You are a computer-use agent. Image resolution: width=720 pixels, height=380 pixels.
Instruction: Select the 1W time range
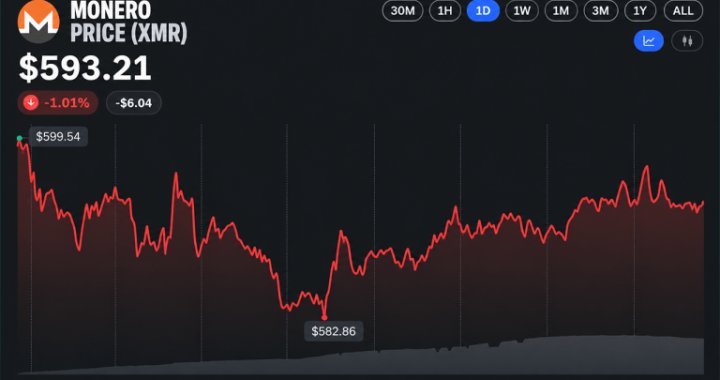pyautogui.click(x=522, y=11)
